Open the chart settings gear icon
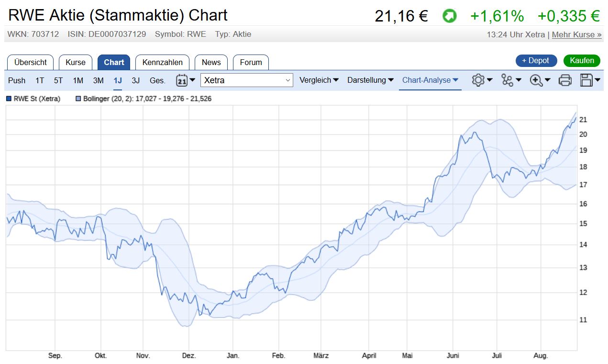This screenshot has height=364, width=608. click(479, 80)
